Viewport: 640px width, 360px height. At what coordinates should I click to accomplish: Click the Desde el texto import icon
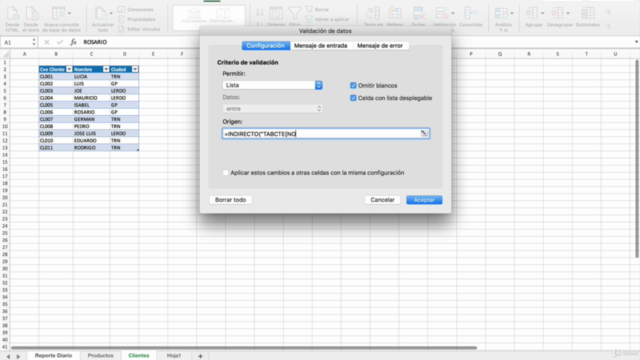coord(31,14)
